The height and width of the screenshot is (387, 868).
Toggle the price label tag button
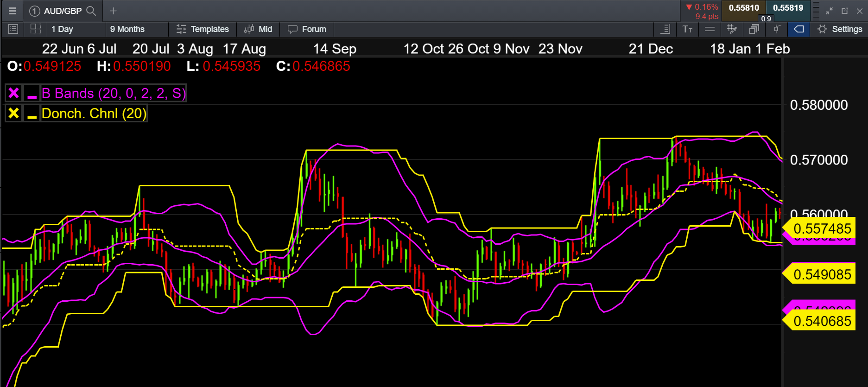click(x=798, y=29)
